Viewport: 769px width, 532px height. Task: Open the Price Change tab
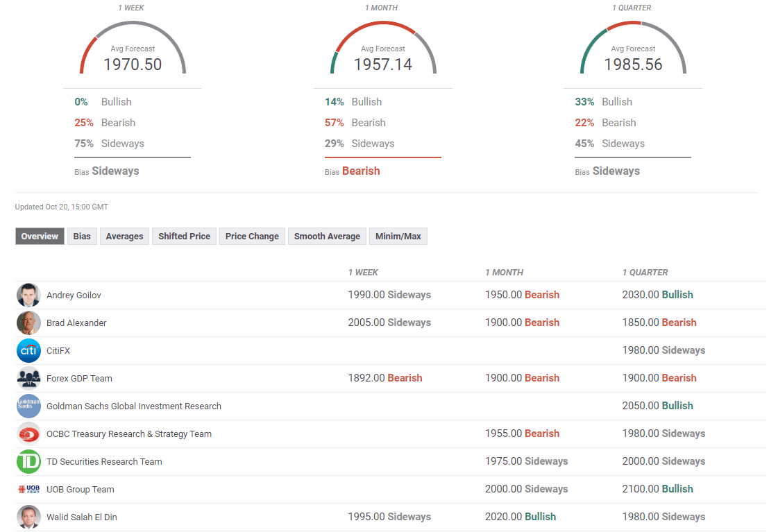tap(252, 237)
